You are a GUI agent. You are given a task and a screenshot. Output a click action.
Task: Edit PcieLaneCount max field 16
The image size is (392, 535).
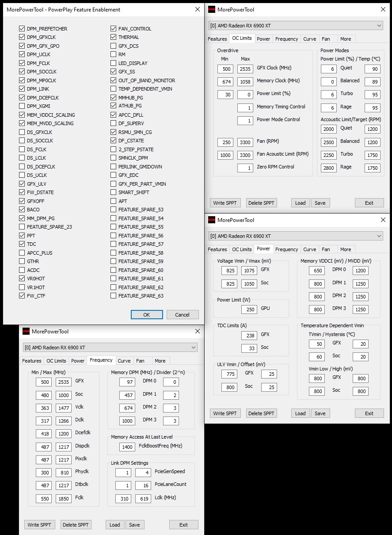point(143,486)
